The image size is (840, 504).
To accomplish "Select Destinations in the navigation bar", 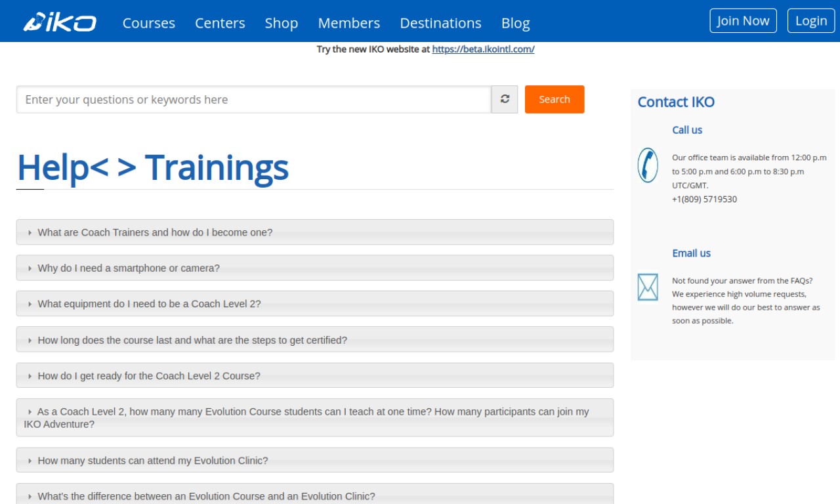I will (x=440, y=23).
